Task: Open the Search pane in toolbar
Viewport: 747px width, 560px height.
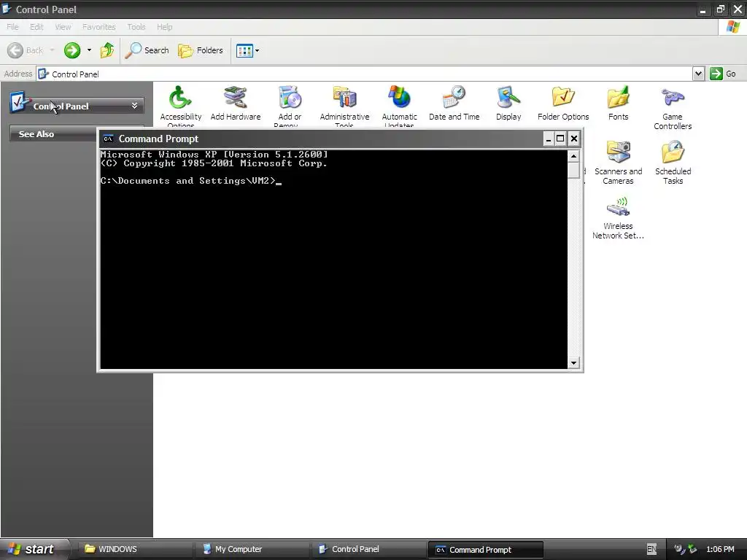Action: click(x=147, y=50)
